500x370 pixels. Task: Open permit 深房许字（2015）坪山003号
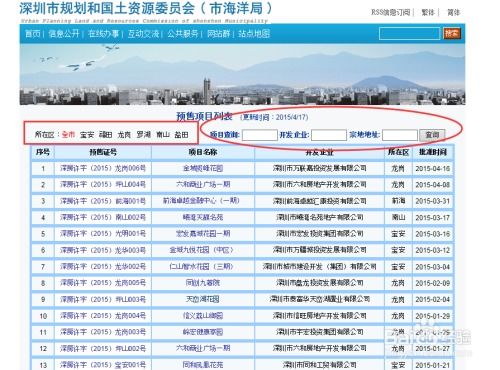(103, 299)
